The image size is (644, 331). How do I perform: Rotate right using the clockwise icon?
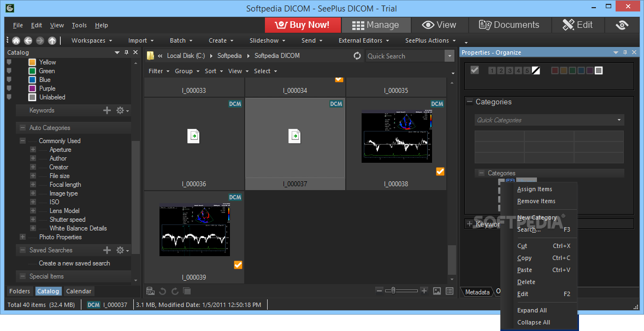click(x=175, y=291)
